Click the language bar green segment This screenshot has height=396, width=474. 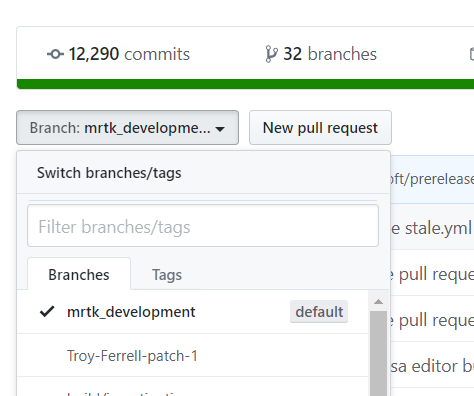tap(245, 84)
